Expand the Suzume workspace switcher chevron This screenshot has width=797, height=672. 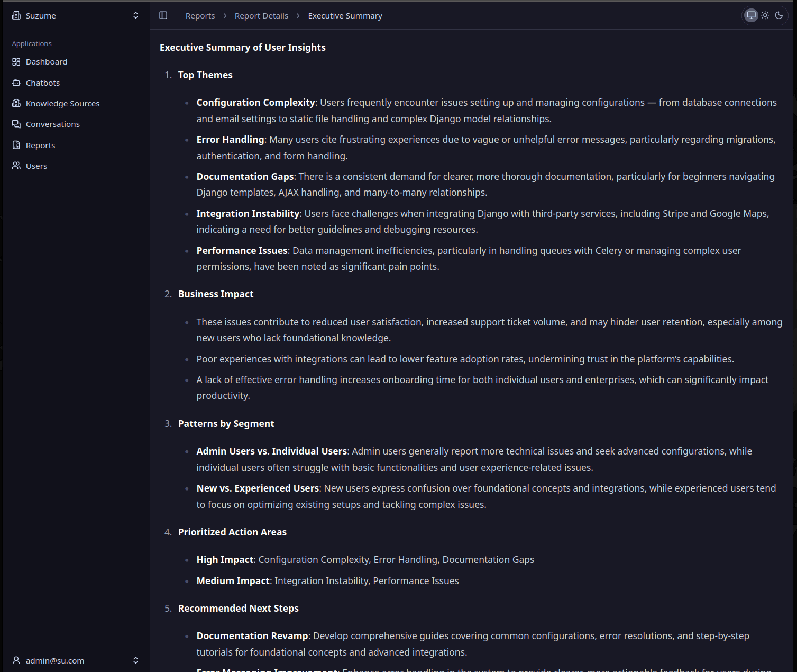[135, 15]
